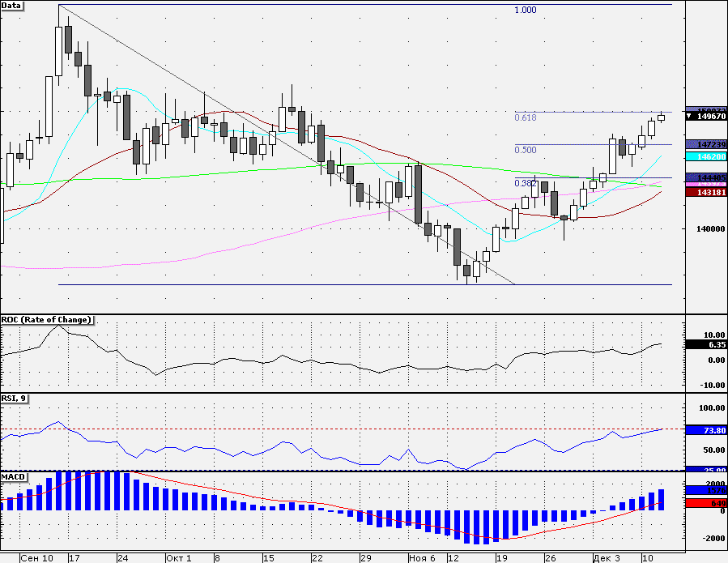The height and width of the screenshot is (563, 728).
Task: Select the 29 date label on time axis
Action: coord(366,558)
